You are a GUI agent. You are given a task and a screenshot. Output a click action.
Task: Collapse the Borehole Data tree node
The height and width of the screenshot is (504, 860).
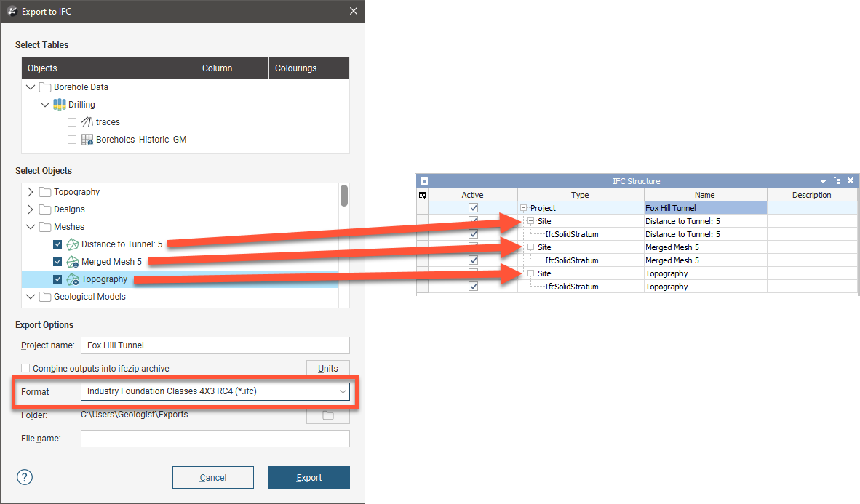point(31,87)
